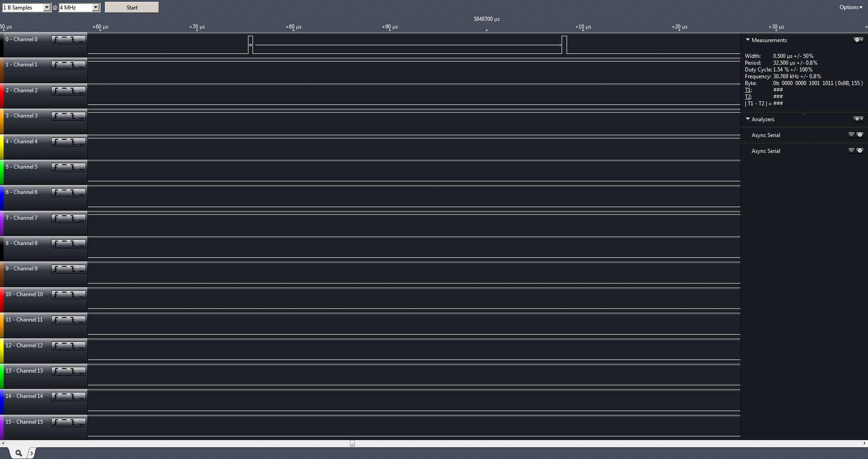Open settings gear of first Async Serial
This screenshot has height=459, width=868.
(x=860, y=135)
